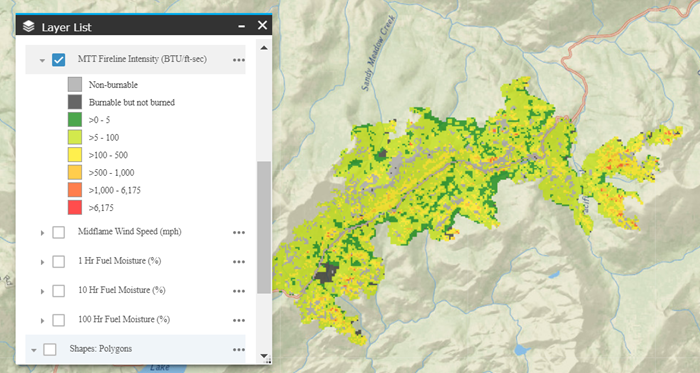
Task: Open options menu for 100 Hr Fuel Moisture
Action: click(x=239, y=320)
